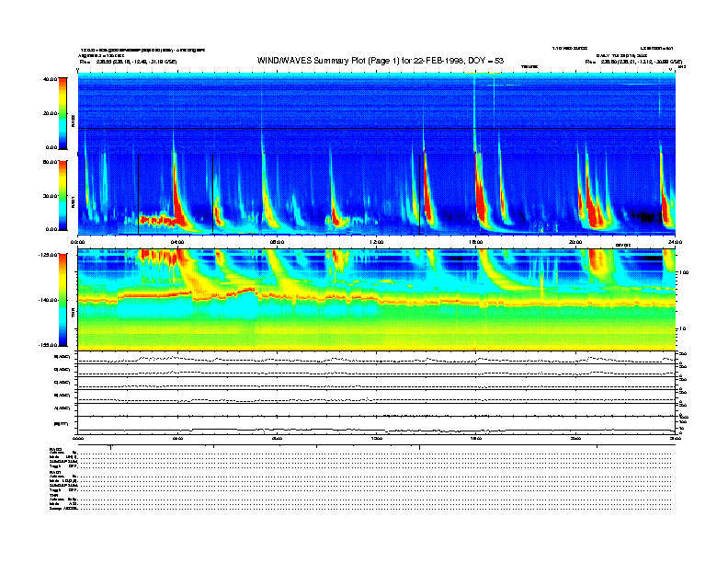Click the horizontal black line across RAD2 panel

[x=377, y=128]
